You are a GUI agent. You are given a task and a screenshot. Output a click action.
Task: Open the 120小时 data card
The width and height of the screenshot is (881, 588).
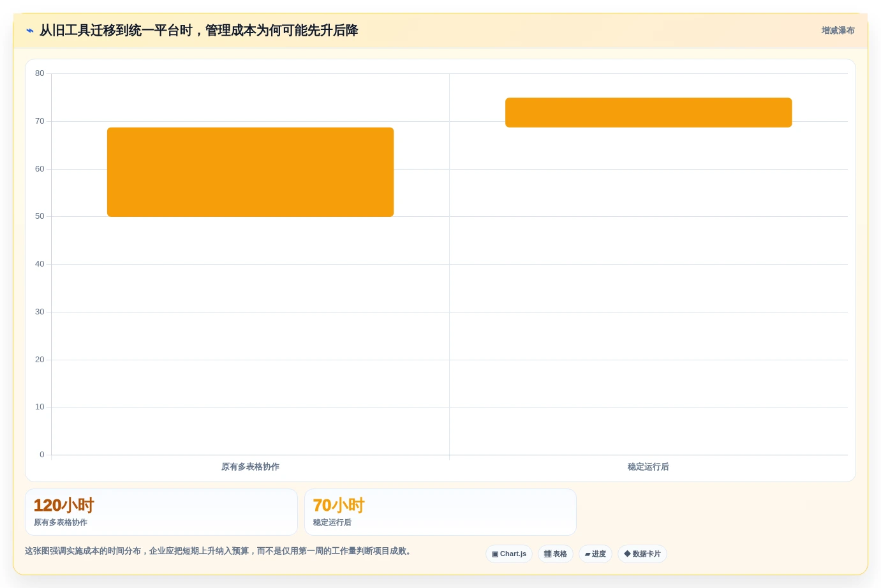coord(161,512)
